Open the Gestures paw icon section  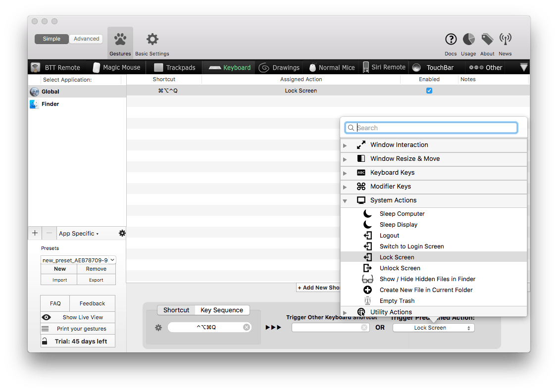(x=120, y=39)
